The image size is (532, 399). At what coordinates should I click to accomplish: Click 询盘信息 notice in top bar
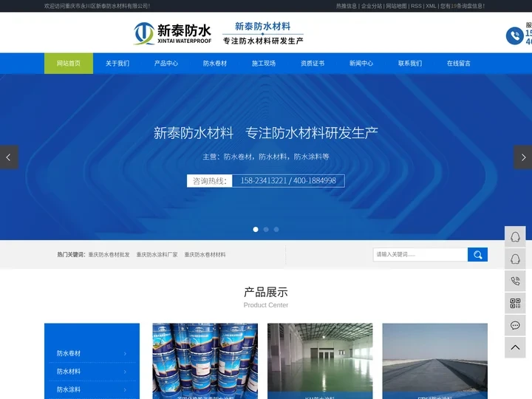tap(463, 6)
